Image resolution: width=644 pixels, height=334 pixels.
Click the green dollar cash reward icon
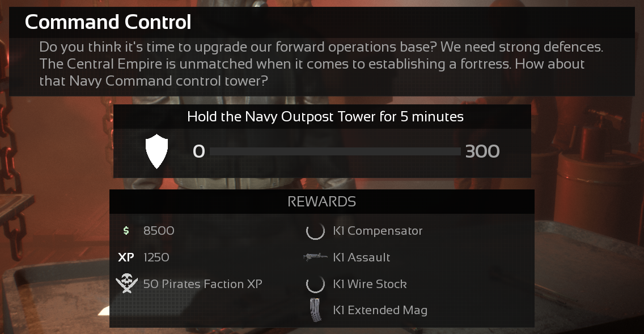(126, 231)
